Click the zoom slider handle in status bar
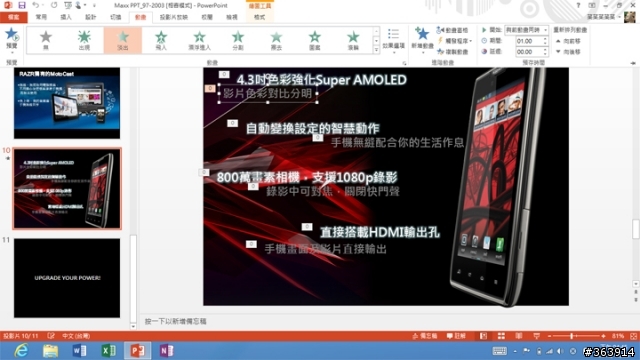 [572, 336]
